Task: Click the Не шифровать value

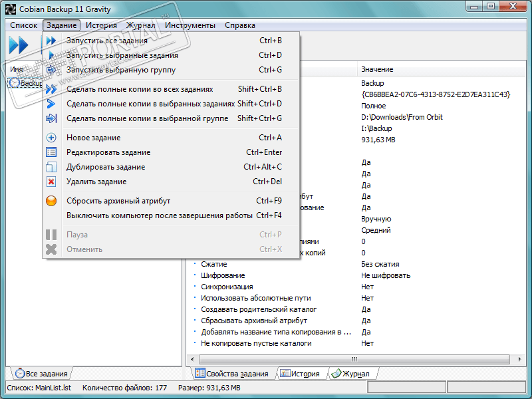Action: click(386, 275)
